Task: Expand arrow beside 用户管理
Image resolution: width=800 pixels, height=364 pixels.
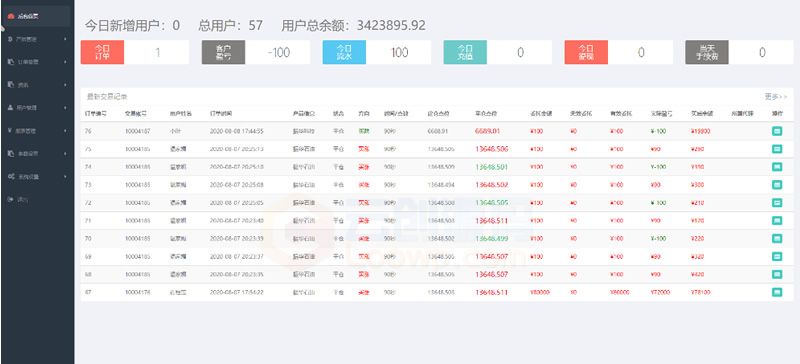Action: click(x=65, y=108)
